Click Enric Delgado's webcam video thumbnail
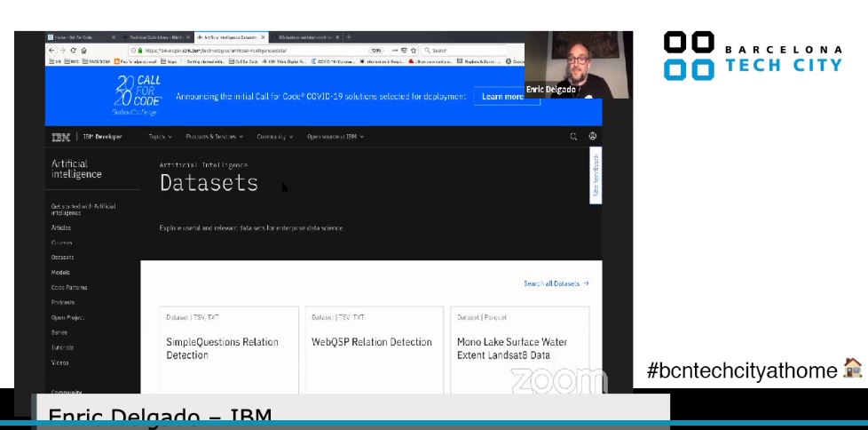868x430 pixels. [579, 64]
